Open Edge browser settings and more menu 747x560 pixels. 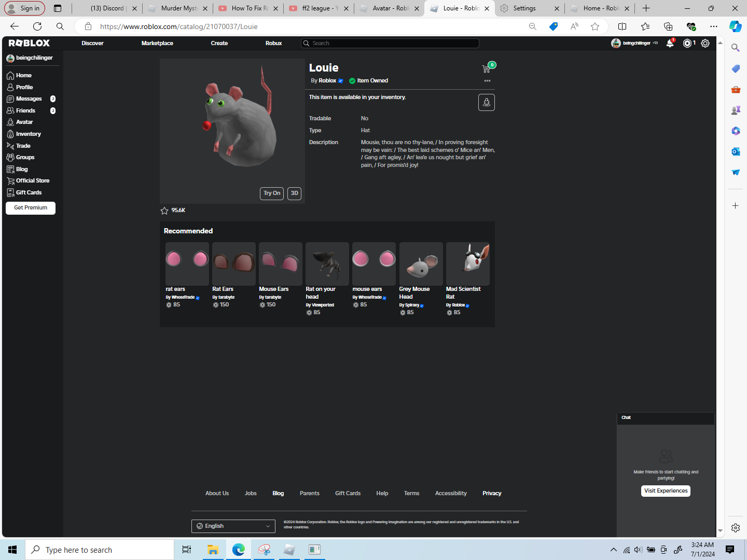[x=714, y=26]
